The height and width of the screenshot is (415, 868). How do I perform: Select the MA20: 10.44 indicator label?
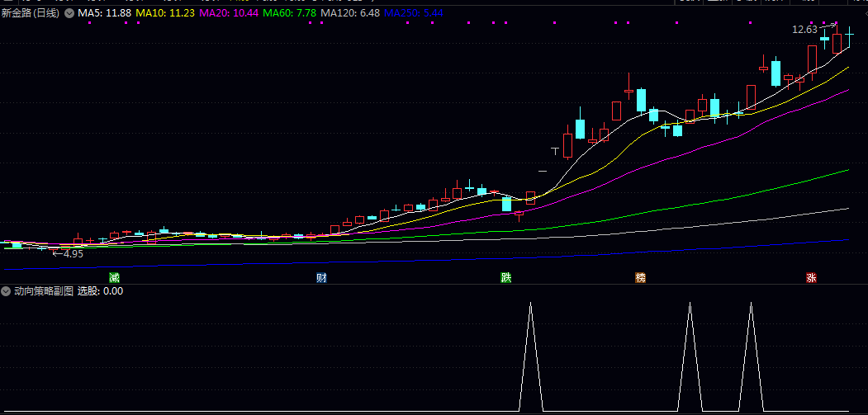click(x=228, y=13)
